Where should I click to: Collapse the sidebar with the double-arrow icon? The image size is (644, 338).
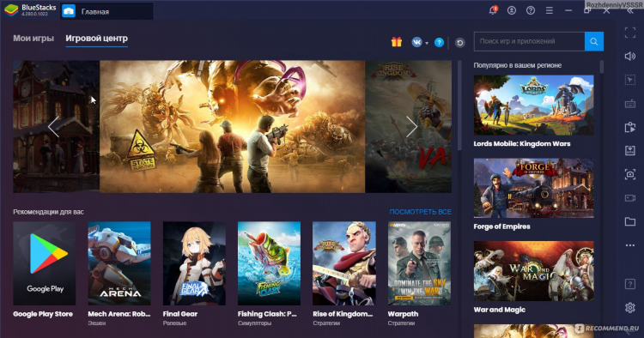[x=630, y=11]
